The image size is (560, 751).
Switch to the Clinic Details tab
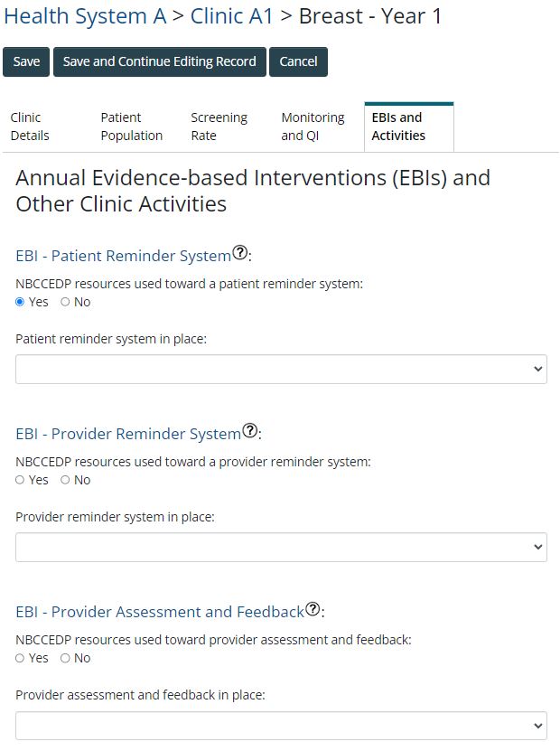coord(30,127)
